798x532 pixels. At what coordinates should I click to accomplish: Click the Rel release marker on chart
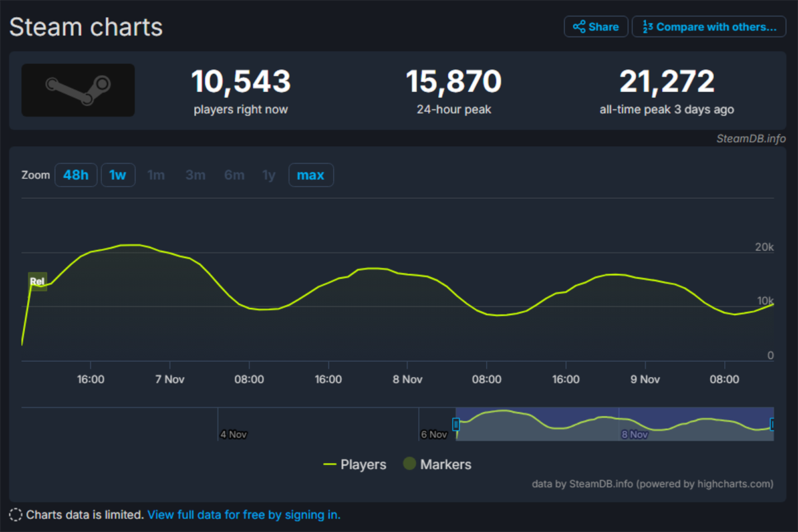[37, 281]
